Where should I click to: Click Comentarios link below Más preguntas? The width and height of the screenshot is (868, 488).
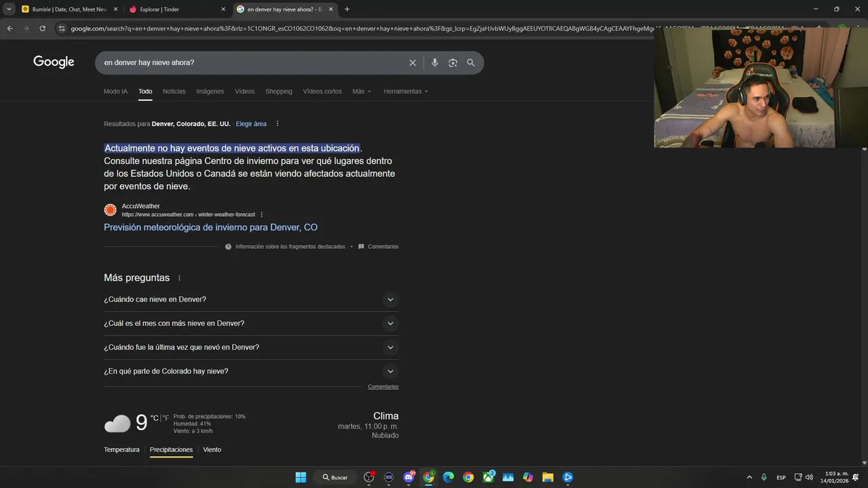pyautogui.click(x=383, y=387)
